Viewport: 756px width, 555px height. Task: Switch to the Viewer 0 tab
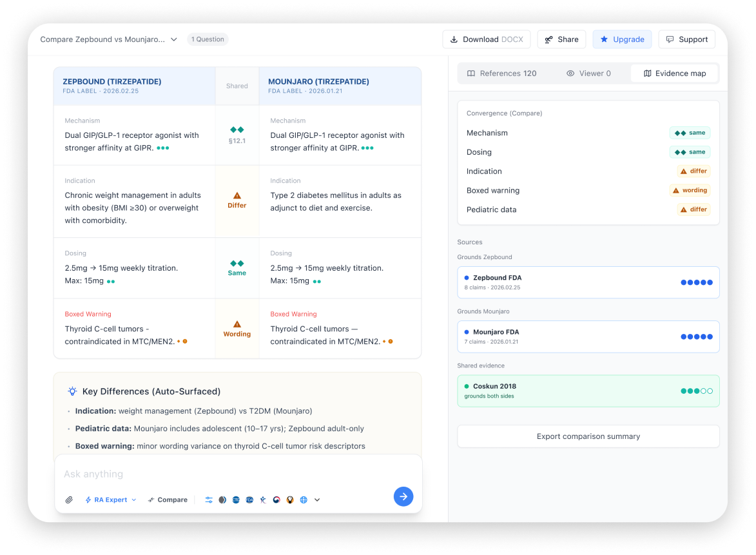(x=588, y=73)
